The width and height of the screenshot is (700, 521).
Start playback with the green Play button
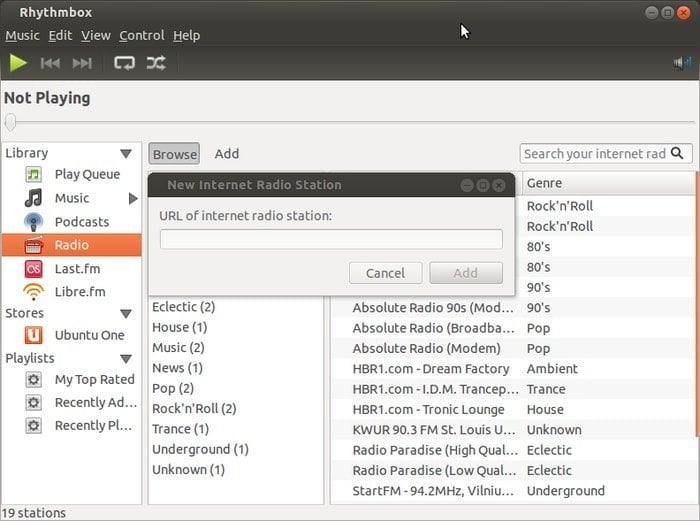point(18,63)
